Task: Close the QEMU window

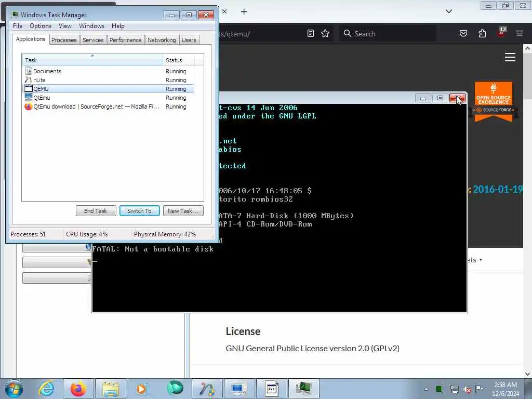Action: [x=457, y=98]
